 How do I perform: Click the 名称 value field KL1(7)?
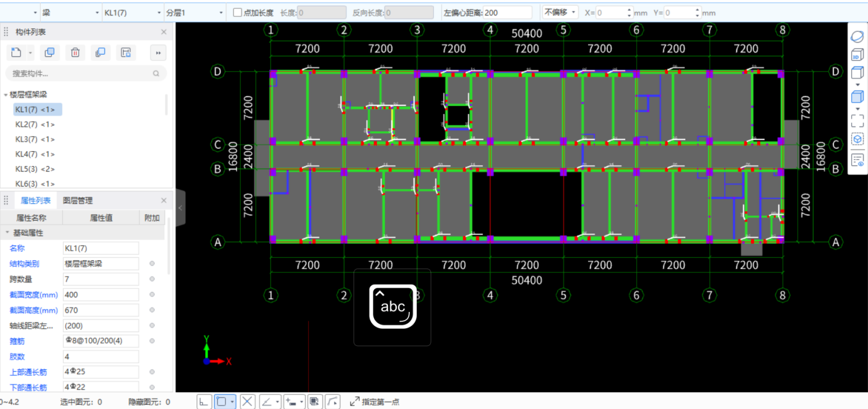101,248
